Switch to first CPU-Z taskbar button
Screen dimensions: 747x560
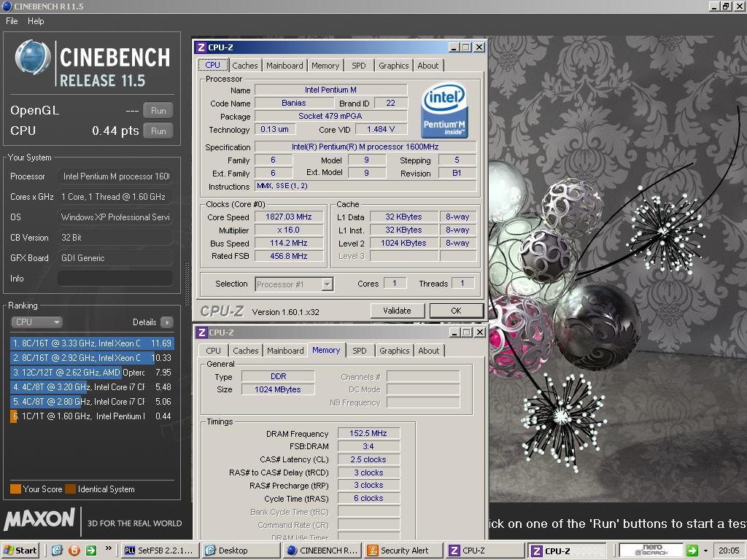[486, 551]
